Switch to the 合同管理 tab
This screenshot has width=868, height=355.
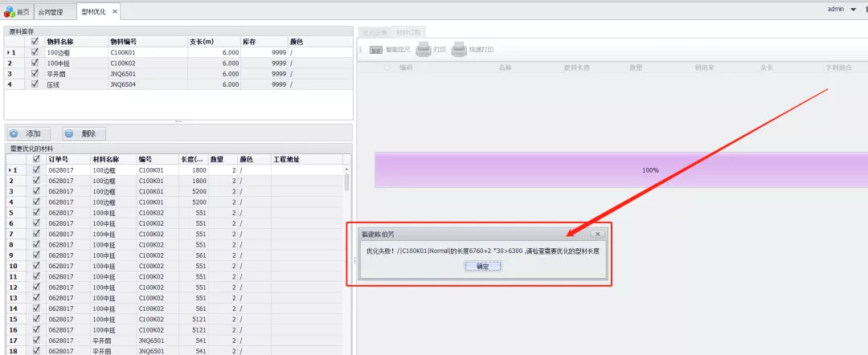click(x=51, y=11)
